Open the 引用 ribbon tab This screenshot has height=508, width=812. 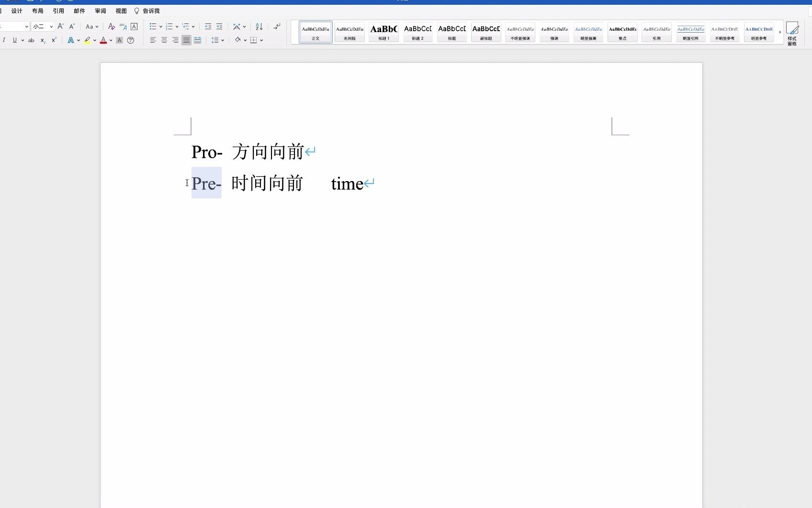coord(58,11)
